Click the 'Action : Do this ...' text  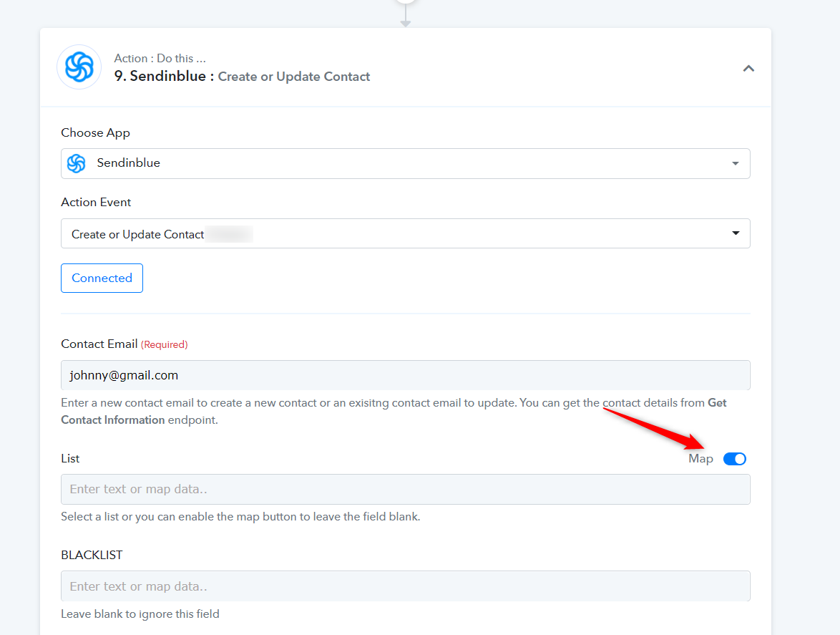pos(160,59)
